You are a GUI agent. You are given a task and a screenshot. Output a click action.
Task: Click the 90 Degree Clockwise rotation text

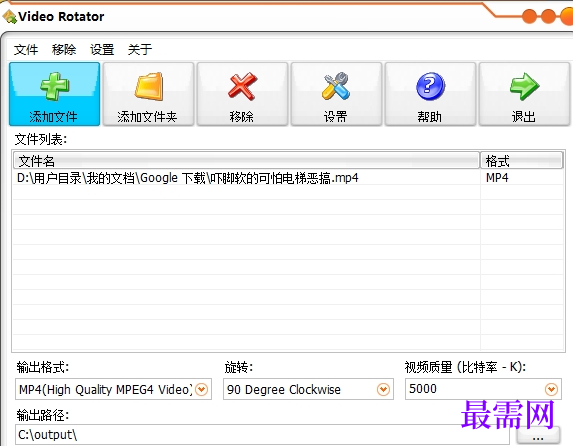284,390
